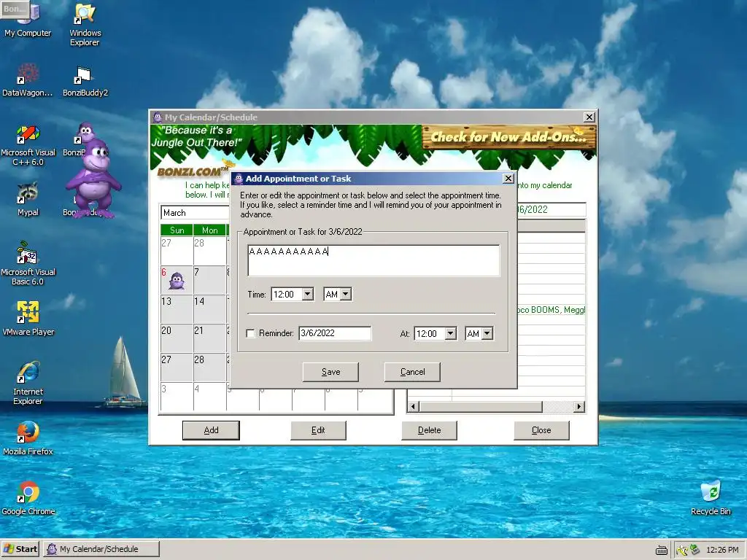The height and width of the screenshot is (560, 747).
Task: Open the reminder AM/PM dropdown
Action: (487, 333)
